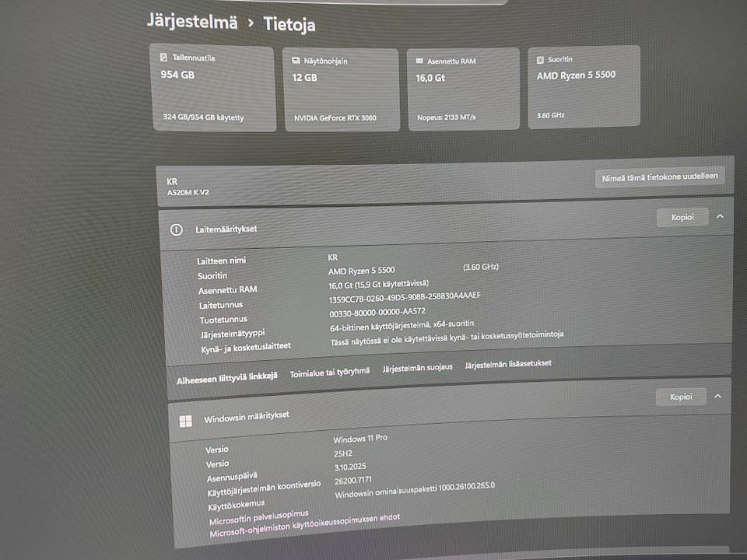The height and width of the screenshot is (560, 747).
Task: Open Järjestelmän lisäasetukset link
Action: pyautogui.click(x=508, y=364)
